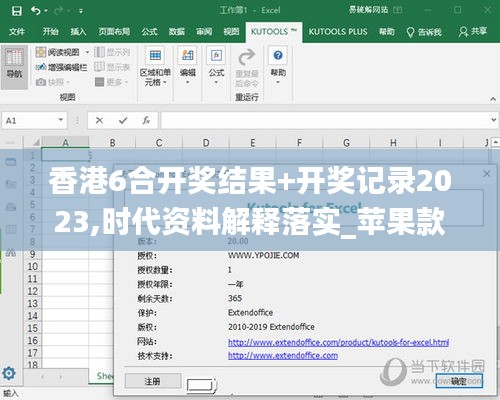Viewport: 500px width, 400px height.
Task: Click the 重复最后命令 rerun button
Action: [247, 68]
